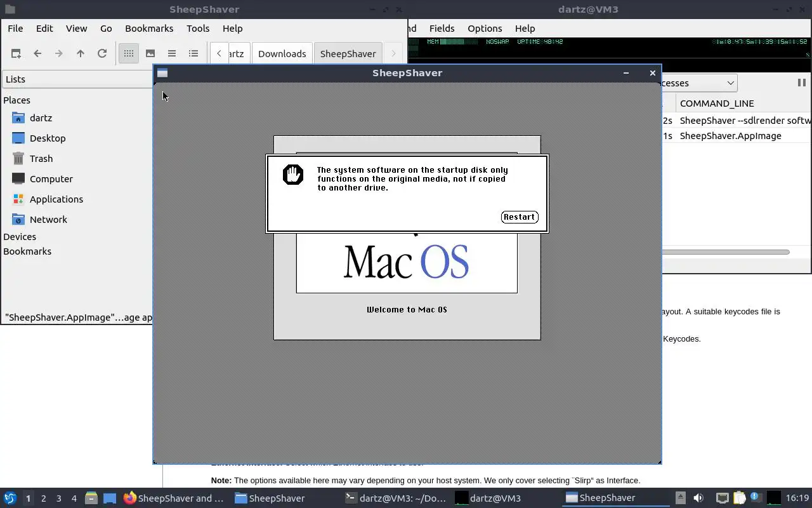Screen dimensions: 812x508
Task: Click the network icon in the system tray
Action: pos(722,498)
